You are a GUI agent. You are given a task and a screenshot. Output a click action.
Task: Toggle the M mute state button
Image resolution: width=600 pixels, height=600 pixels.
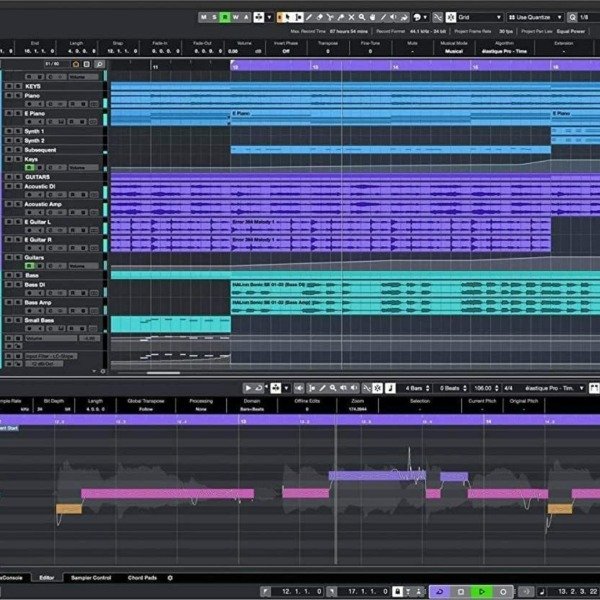[x=203, y=17]
